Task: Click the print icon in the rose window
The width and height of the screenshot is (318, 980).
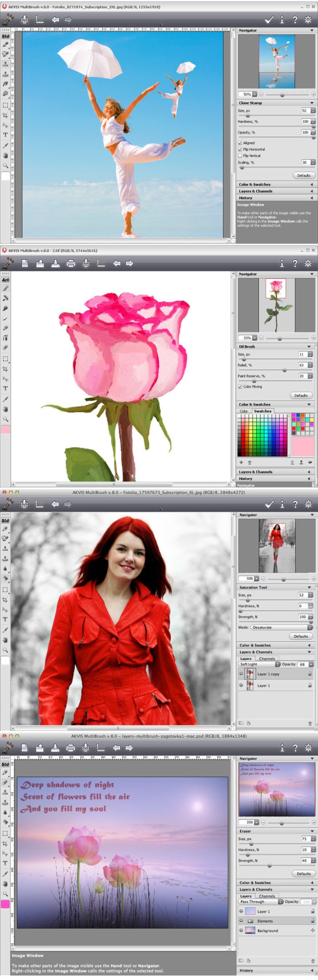Action: click(x=70, y=263)
